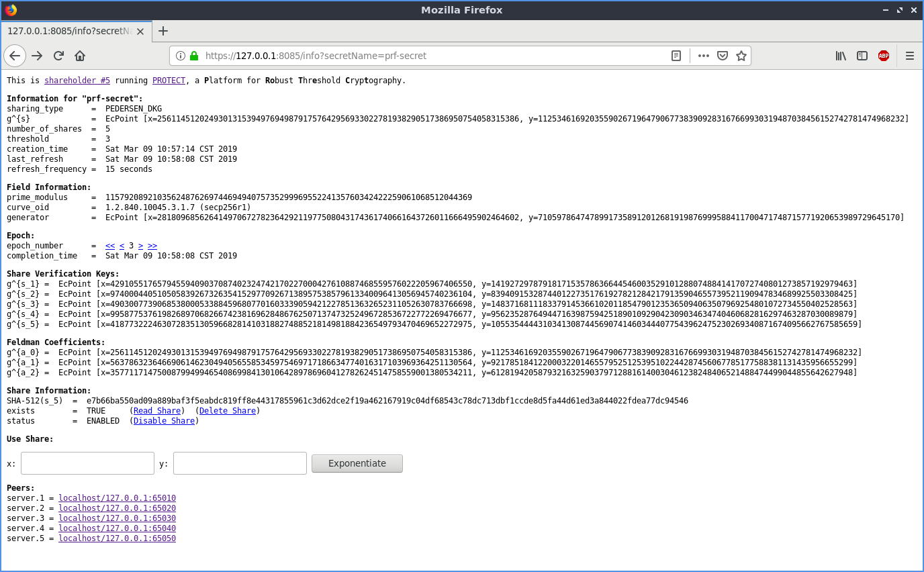Jump to latest epoch with >>
This screenshot has height=572, width=924.
click(x=152, y=246)
